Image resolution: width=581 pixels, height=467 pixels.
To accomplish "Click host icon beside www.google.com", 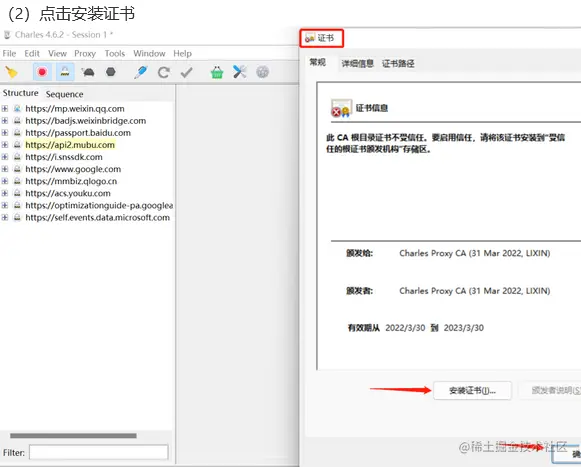I will (17, 169).
